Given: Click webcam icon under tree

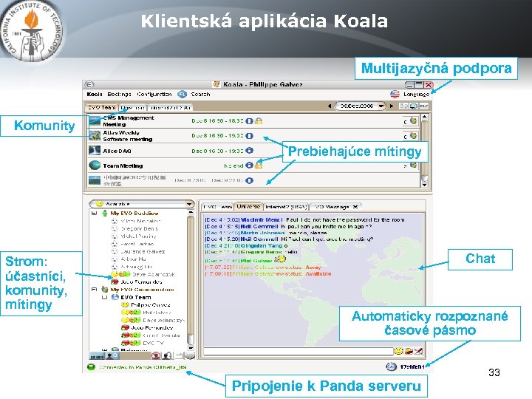Looking at the screenshot, I should [156, 355].
